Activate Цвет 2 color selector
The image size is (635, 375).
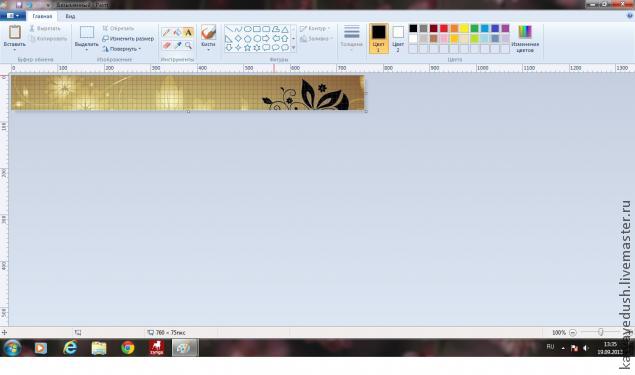[x=398, y=38]
